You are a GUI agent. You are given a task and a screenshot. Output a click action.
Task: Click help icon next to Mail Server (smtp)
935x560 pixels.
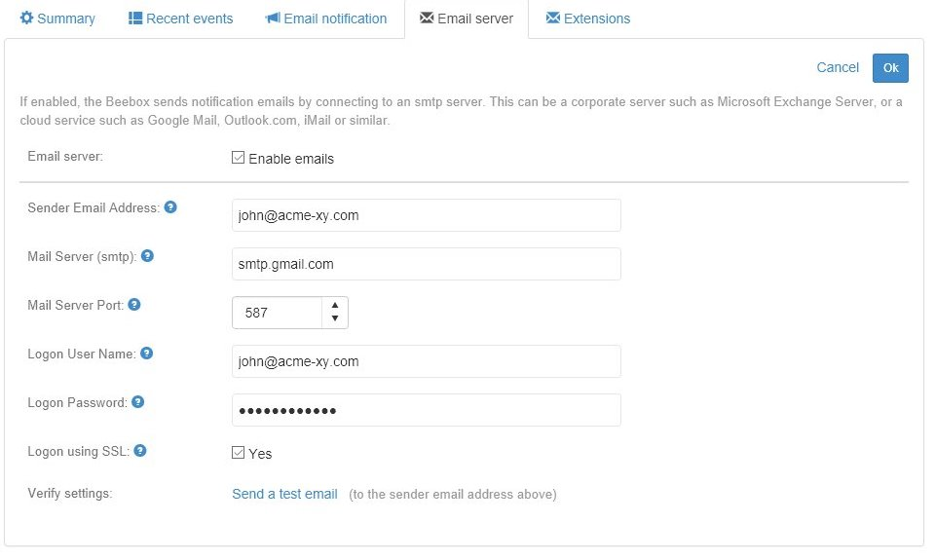[x=147, y=256]
